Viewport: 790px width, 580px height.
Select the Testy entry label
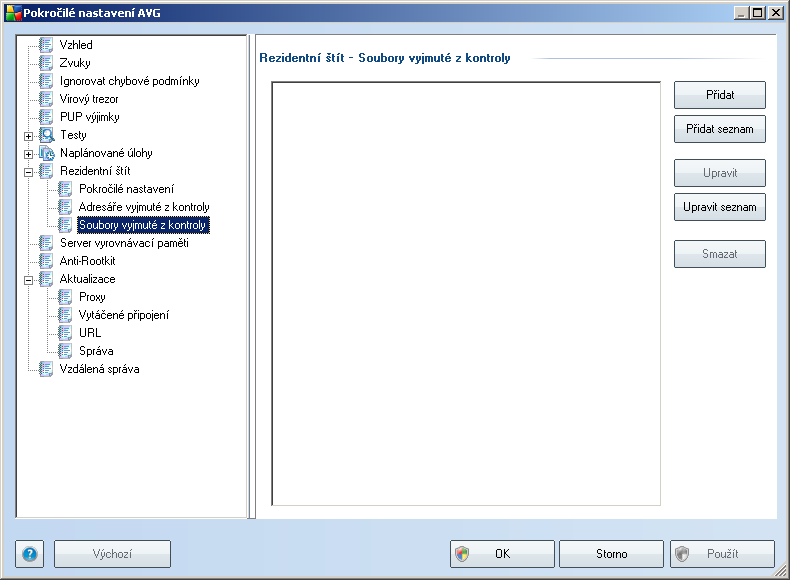click(x=73, y=135)
